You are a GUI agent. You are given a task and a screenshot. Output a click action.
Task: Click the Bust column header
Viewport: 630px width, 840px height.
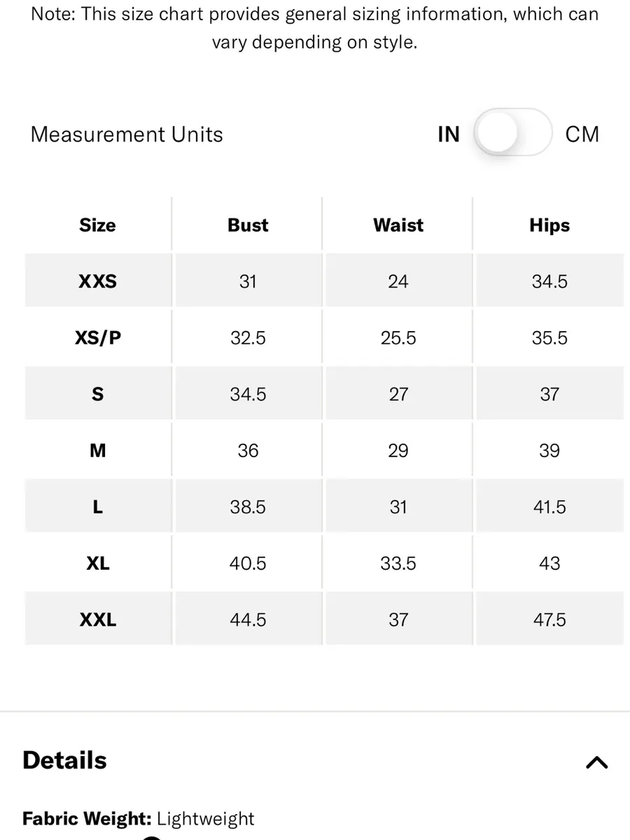(248, 225)
